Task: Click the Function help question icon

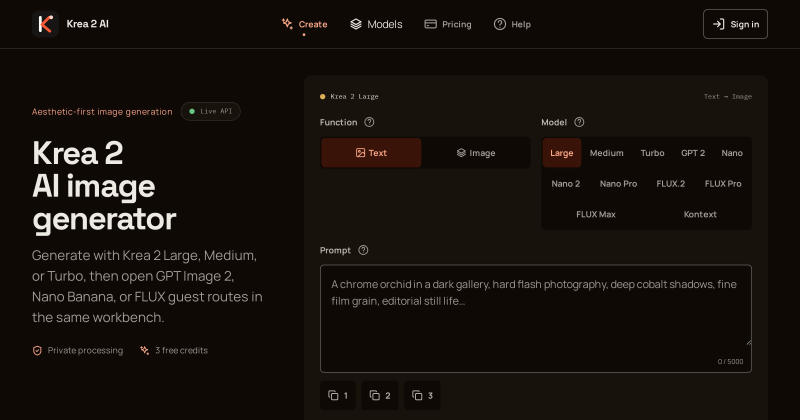Action: [369, 122]
